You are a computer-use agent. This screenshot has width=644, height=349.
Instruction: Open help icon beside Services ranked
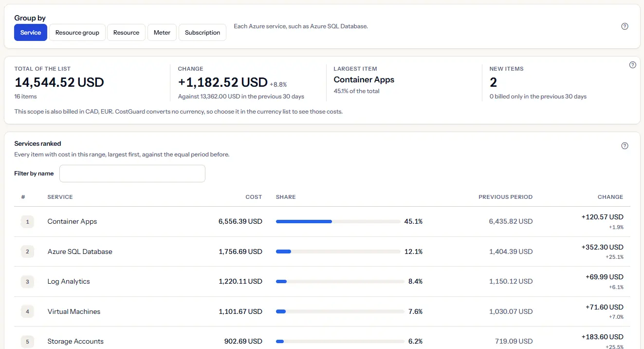click(625, 146)
